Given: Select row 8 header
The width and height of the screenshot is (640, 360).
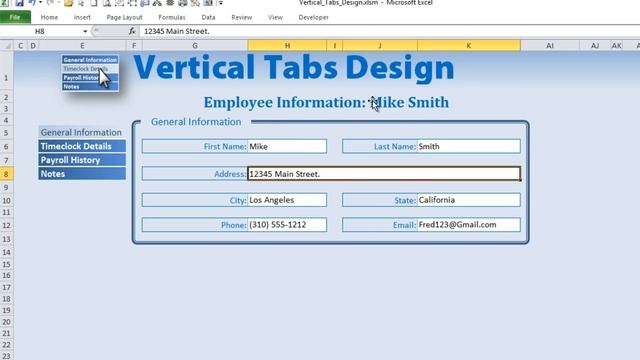Looking at the screenshot, I should (7, 174).
